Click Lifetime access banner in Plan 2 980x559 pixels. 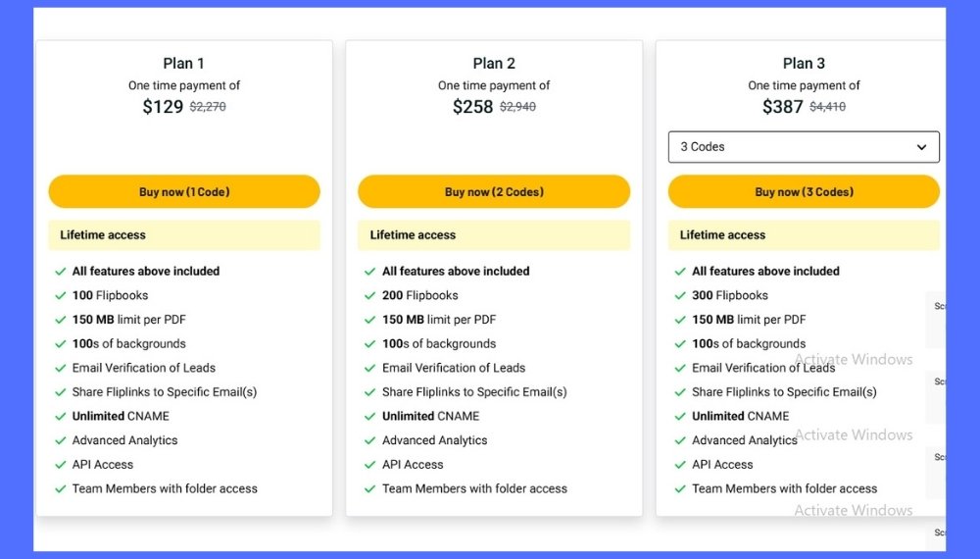coord(494,235)
